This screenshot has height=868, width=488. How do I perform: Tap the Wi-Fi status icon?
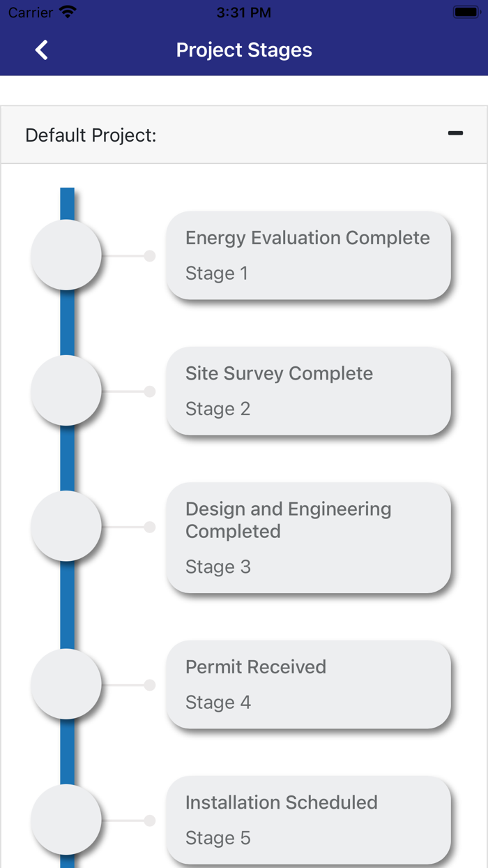[x=68, y=12]
